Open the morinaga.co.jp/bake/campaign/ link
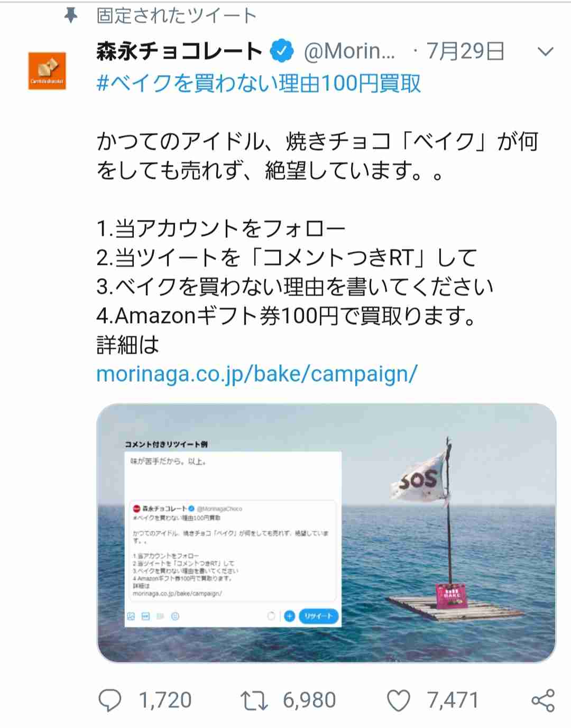 [257, 374]
